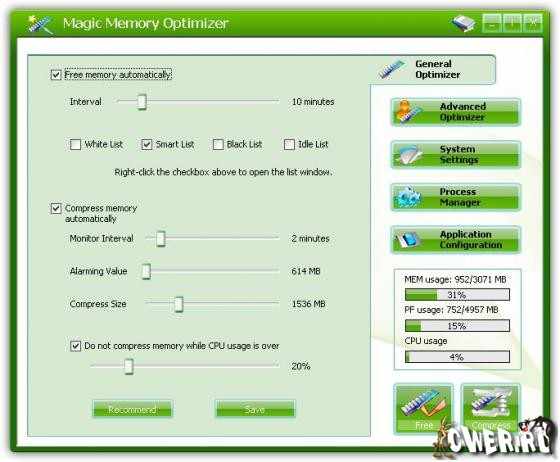This screenshot has height=462, width=560.
Task: Enable the White List checkbox
Action: [x=75, y=144]
